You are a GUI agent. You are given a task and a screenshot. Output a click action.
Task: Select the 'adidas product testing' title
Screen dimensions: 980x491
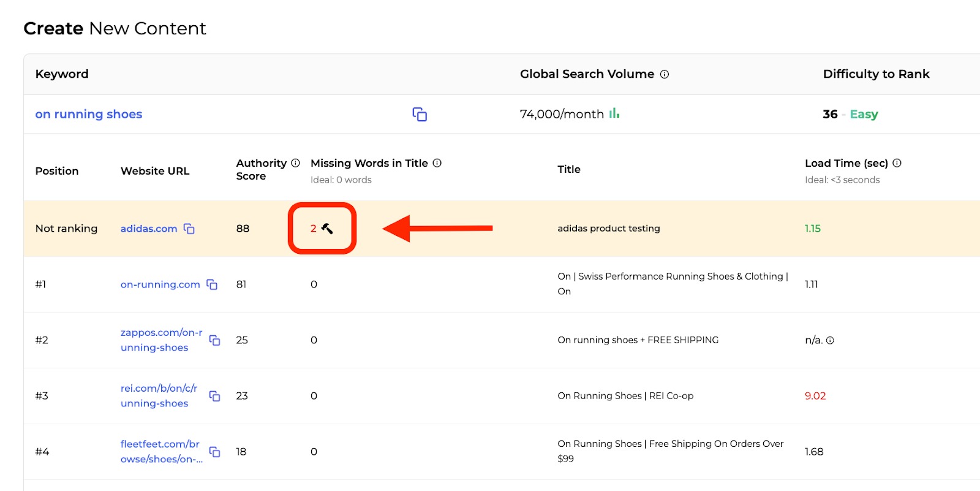click(609, 229)
